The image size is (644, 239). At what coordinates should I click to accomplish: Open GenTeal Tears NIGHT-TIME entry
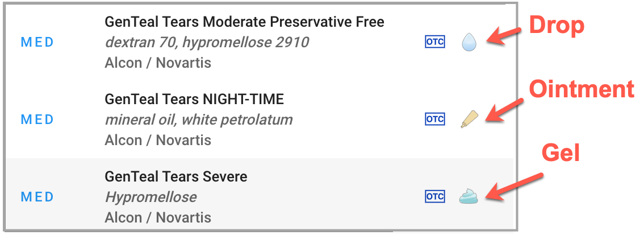point(194,100)
